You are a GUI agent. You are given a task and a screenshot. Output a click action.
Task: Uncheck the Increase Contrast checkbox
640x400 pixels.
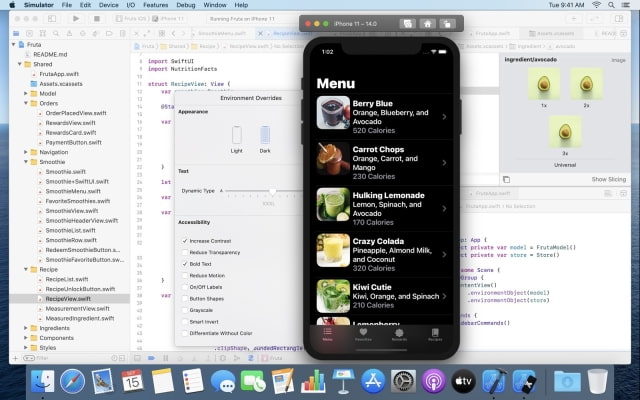[x=184, y=241]
